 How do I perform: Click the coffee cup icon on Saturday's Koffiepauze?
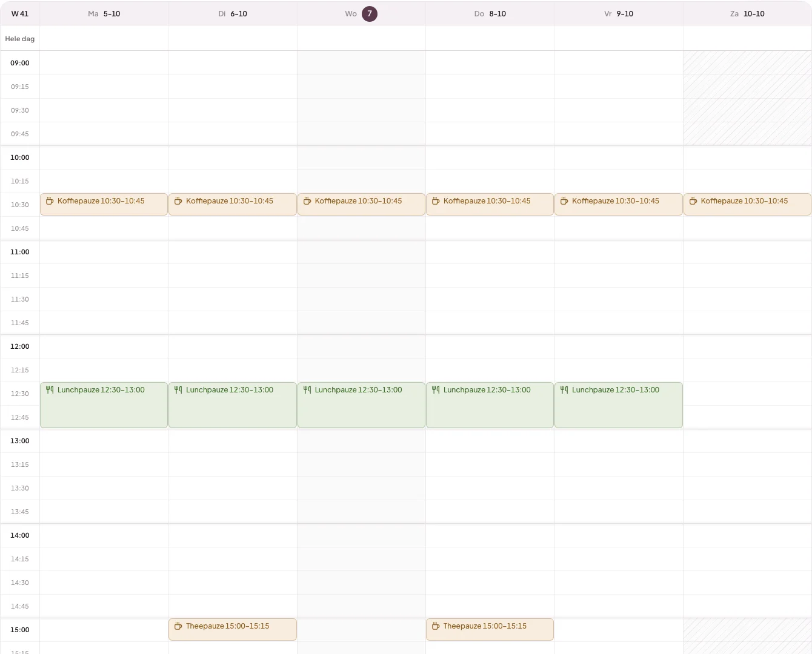[x=693, y=201]
